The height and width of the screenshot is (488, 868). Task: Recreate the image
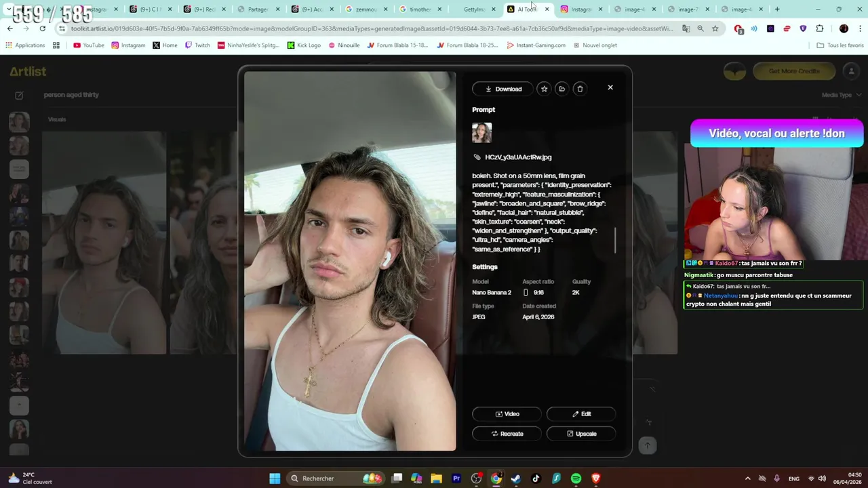coord(507,434)
